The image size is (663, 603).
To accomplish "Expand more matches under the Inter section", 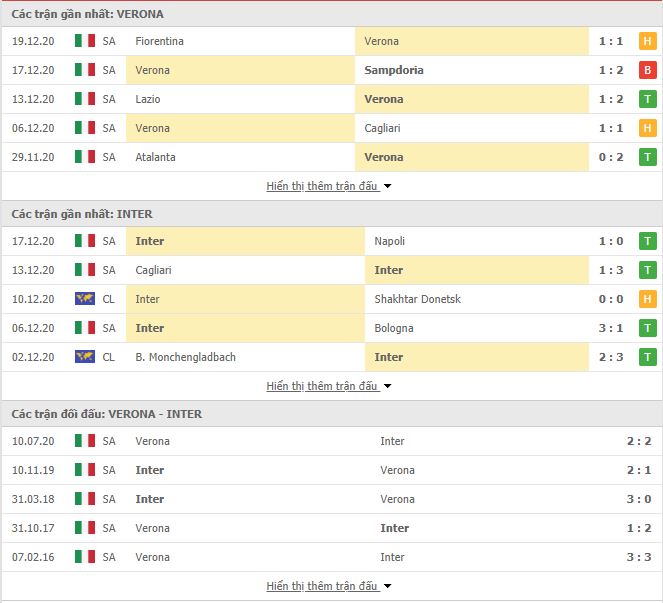I will click(329, 386).
